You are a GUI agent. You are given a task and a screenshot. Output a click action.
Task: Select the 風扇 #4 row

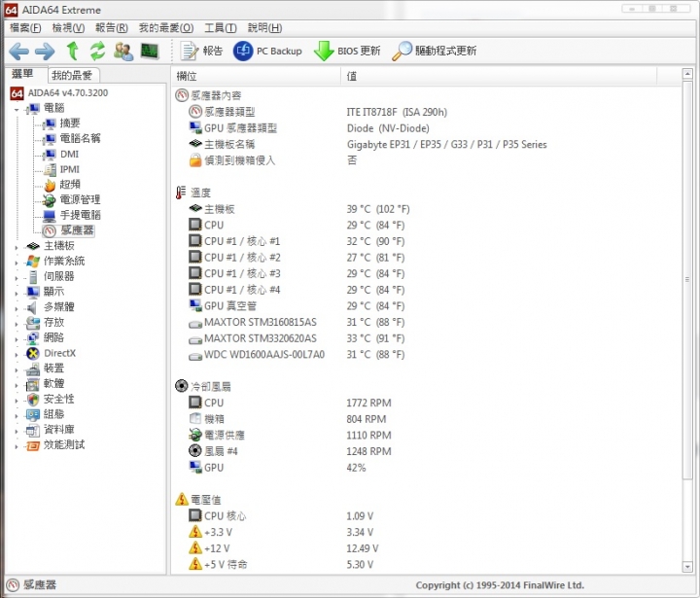click(427, 451)
